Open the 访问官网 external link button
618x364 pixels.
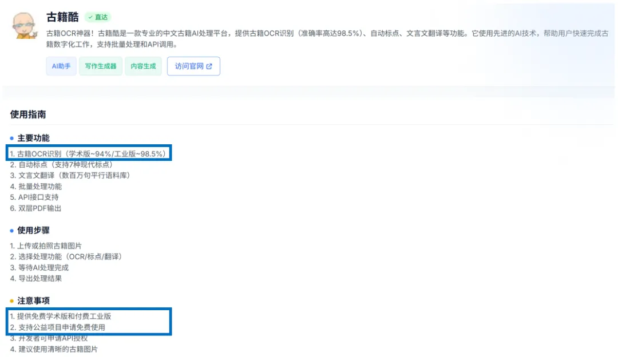point(193,66)
